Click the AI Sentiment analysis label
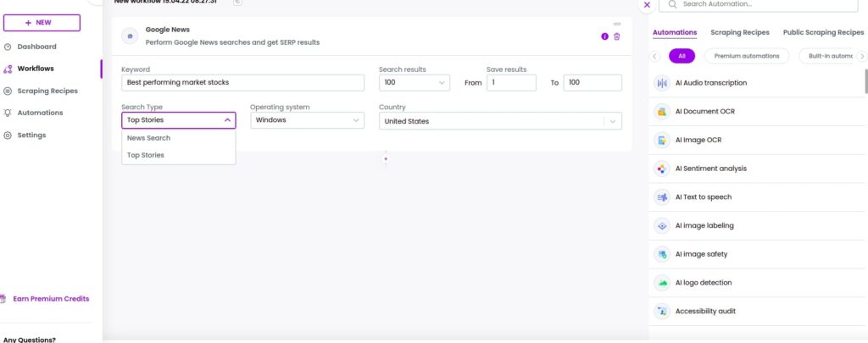 tap(711, 169)
